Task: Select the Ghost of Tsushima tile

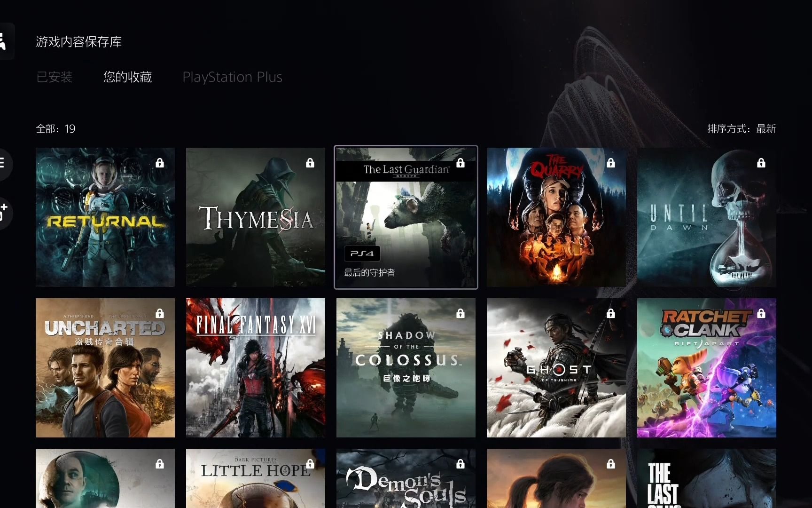Action: click(x=556, y=368)
